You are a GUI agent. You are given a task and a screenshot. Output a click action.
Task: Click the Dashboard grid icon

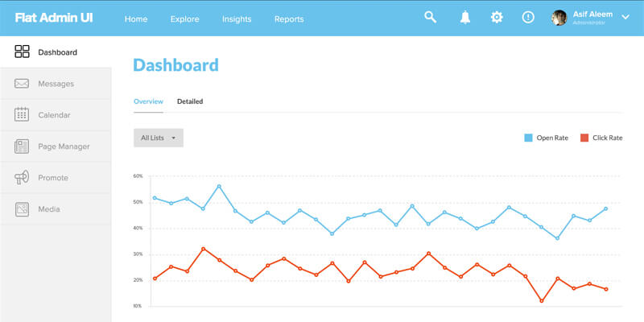(22, 52)
